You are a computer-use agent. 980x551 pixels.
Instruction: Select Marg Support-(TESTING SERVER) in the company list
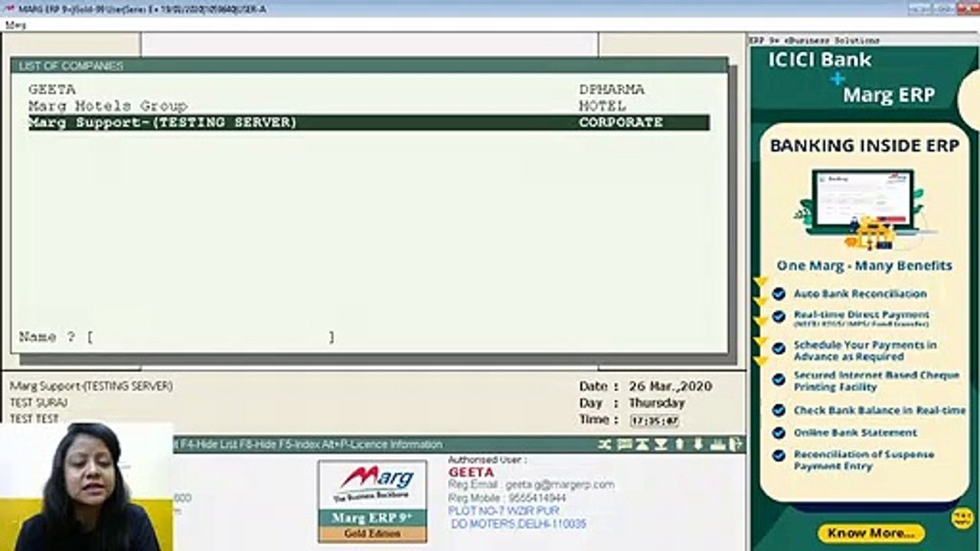point(369,122)
